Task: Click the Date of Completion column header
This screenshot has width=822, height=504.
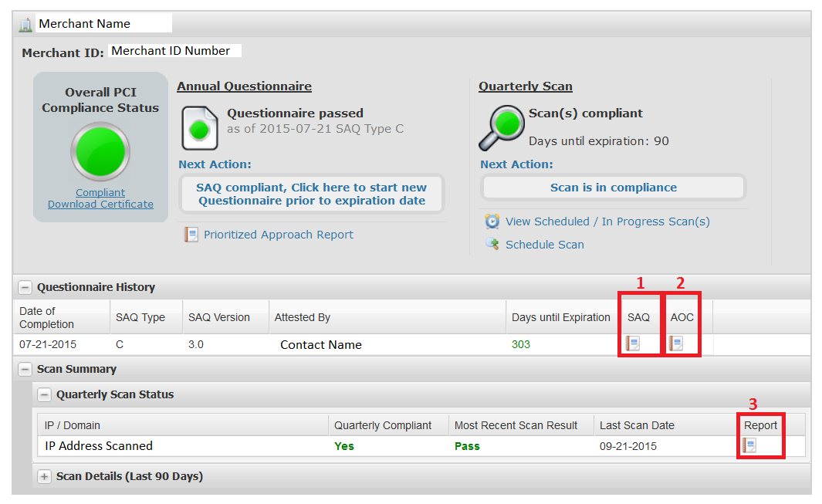Action: [61, 317]
